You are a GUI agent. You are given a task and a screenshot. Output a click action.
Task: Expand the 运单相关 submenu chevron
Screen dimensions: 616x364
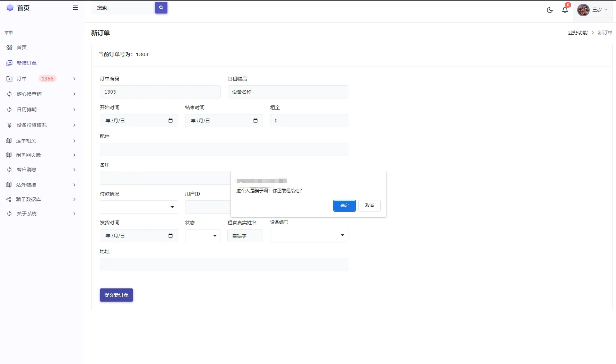75,141
